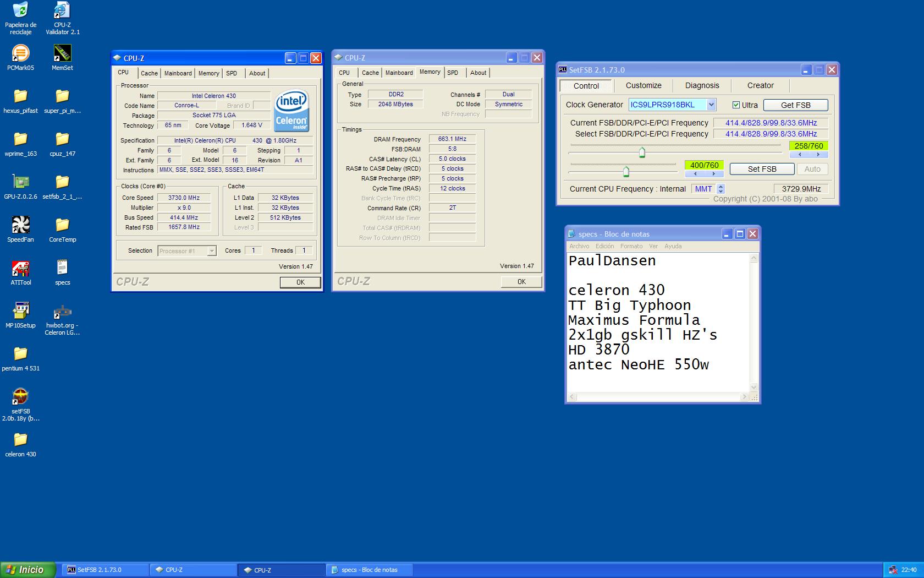Image resolution: width=924 pixels, height=578 pixels.
Task: Click the DRAM Frequency 663.1 MHz field
Action: tap(452, 139)
